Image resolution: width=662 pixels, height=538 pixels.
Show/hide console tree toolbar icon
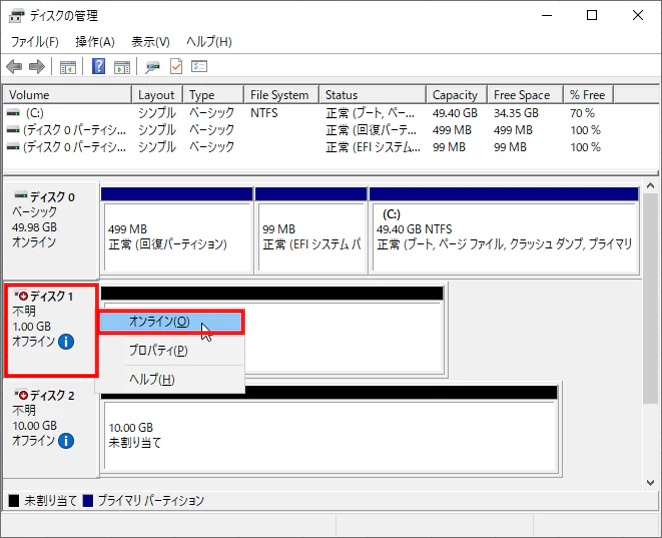click(68, 67)
